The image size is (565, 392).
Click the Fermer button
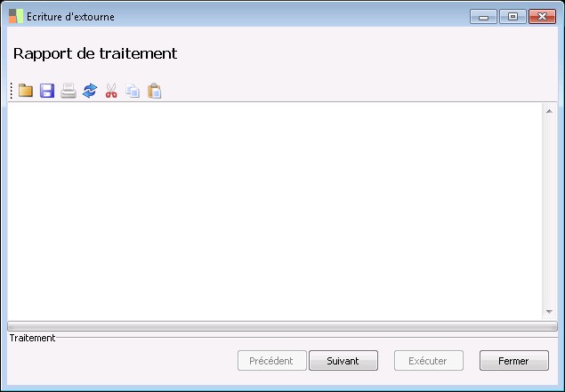(513, 360)
